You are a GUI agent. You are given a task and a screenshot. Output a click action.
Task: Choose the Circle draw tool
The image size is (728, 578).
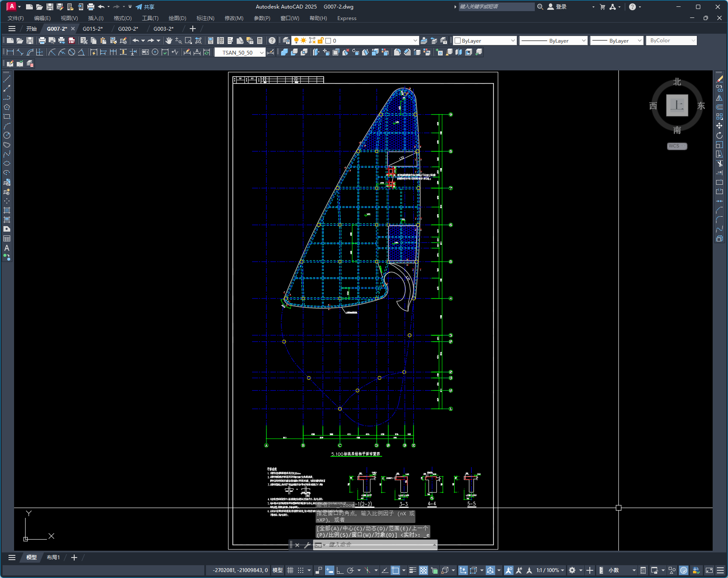tap(7, 135)
